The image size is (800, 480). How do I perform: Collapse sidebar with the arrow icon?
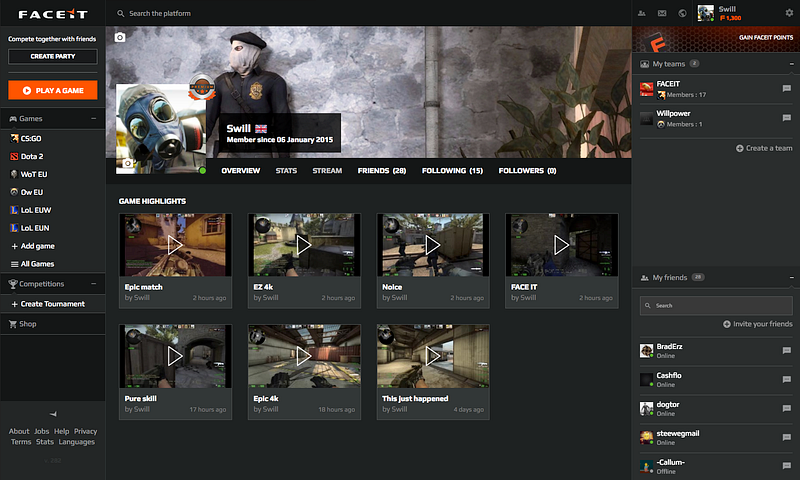(x=53, y=414)
